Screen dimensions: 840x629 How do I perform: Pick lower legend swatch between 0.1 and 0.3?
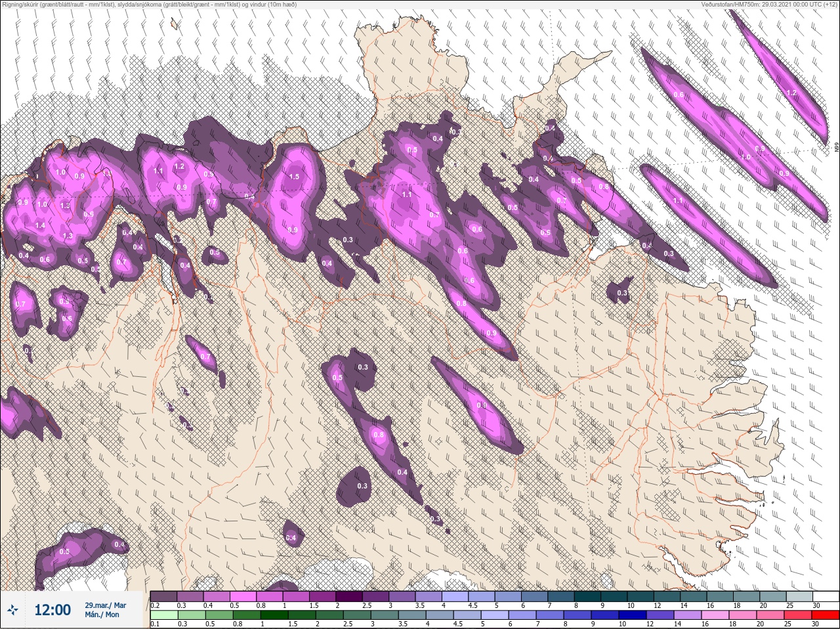pyautogui.click(x=164, y=615)
